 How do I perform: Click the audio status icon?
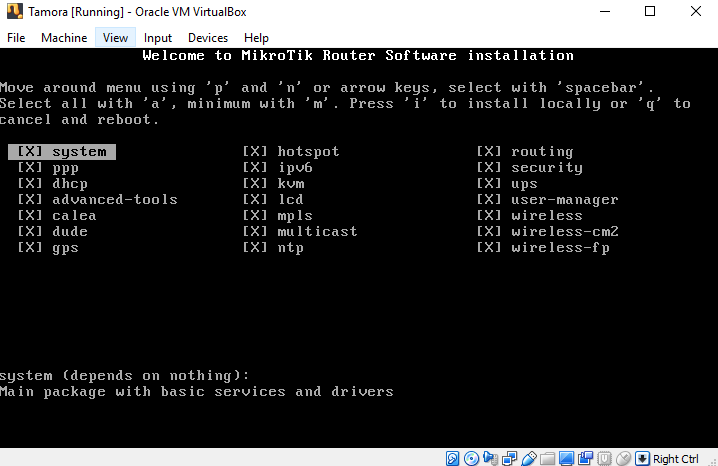point(490,458)
